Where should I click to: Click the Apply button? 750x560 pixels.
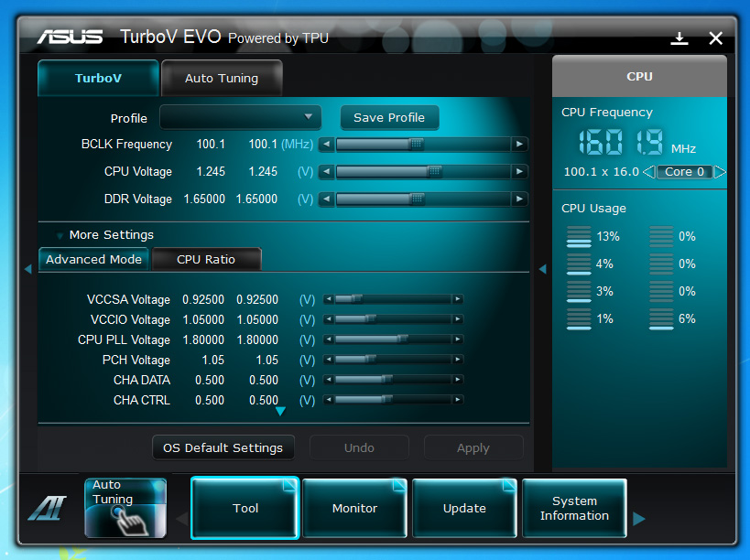(473, 447)
